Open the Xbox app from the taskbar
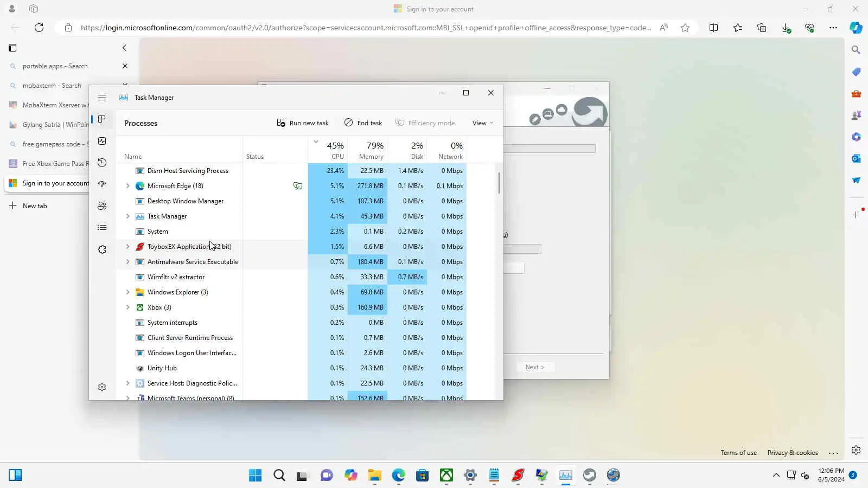The height and width of the screenshot is (488, 868). tap(446, 476)
